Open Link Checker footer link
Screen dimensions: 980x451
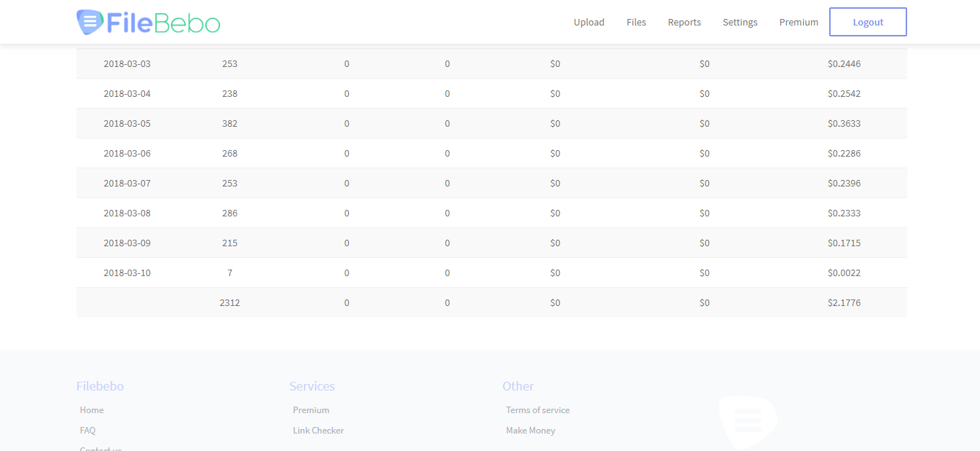point(318,431)
